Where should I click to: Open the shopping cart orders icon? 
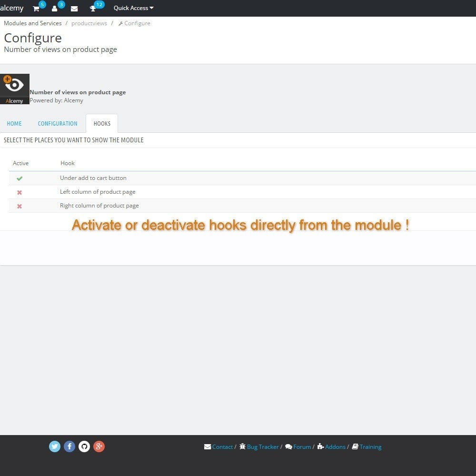click(x=36, y=9)
